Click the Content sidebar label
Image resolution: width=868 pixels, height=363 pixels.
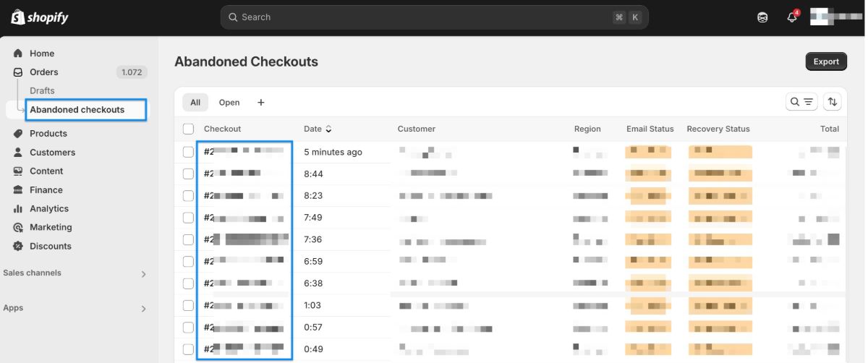tap(46, 171)
